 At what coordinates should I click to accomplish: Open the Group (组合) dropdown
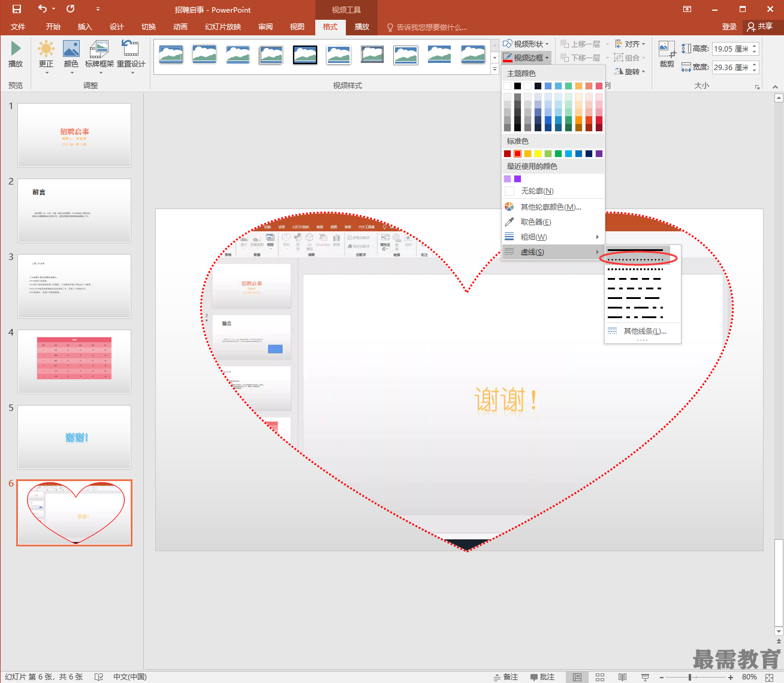630,58
